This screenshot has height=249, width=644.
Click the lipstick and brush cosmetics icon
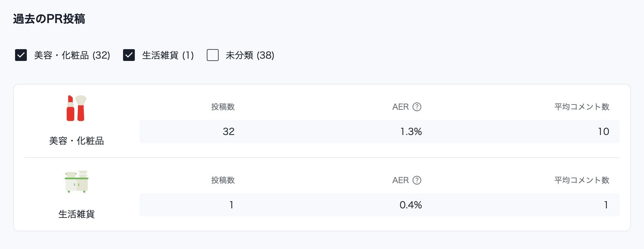click(76, 108)
